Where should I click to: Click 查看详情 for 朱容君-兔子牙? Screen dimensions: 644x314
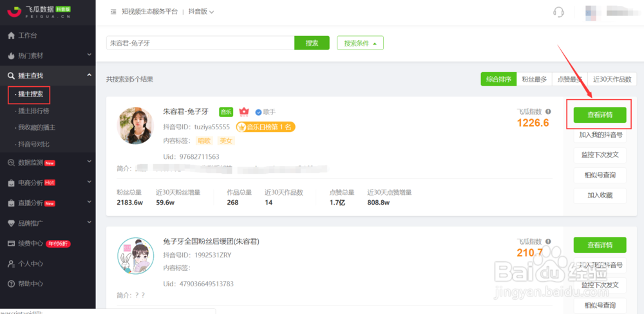click(600, 115)
